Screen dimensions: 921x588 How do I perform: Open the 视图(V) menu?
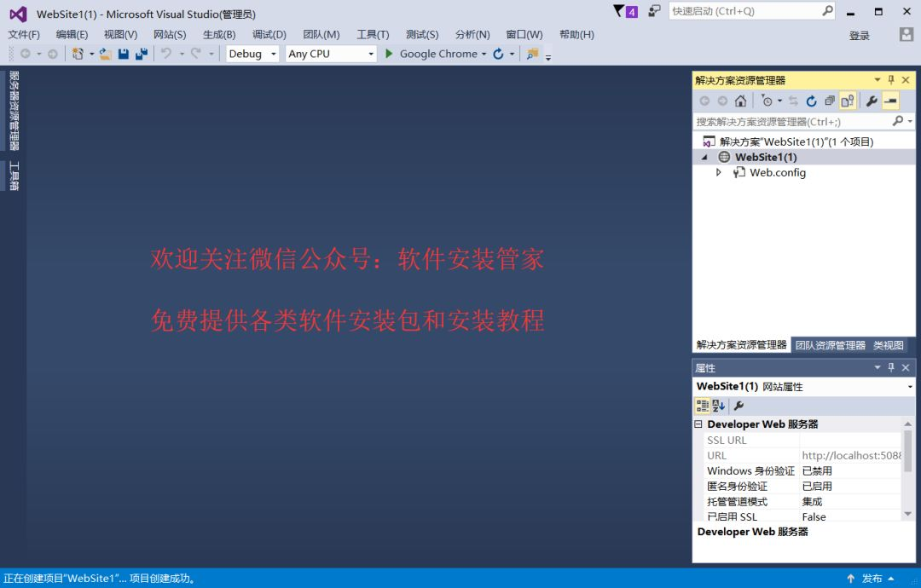120,35
